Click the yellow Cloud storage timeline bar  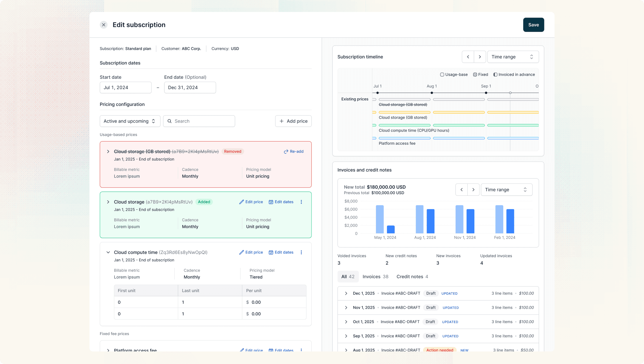pyautogui.click(x=404, y=112)
